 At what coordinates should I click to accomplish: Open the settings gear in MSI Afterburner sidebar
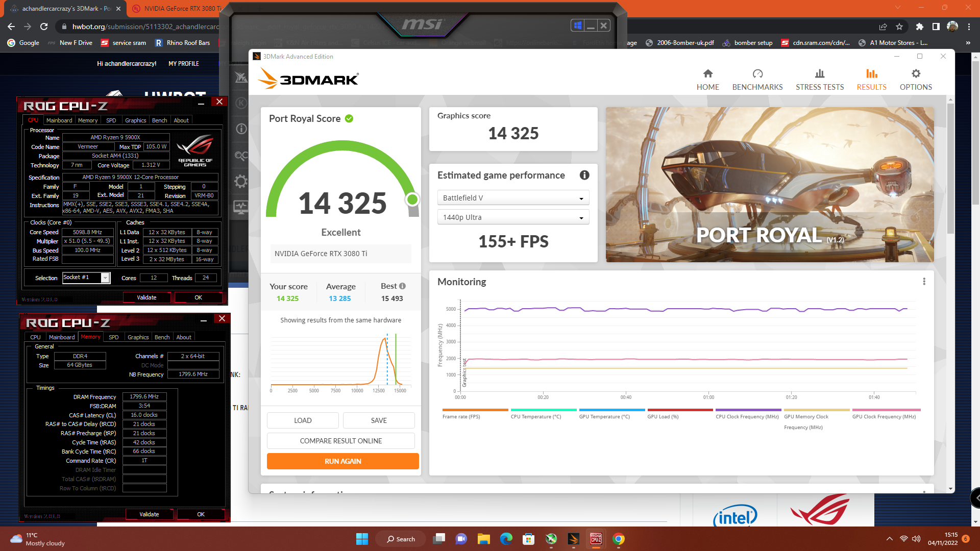[241, 182]
